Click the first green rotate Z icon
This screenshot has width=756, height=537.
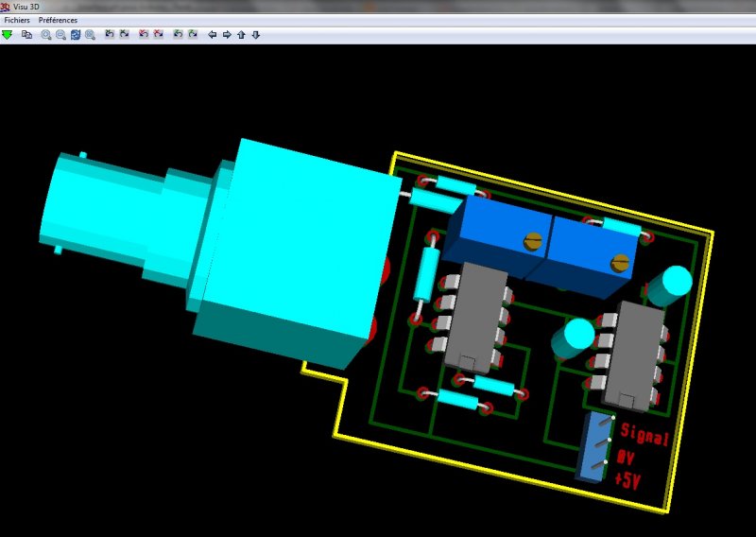(178, 35)
